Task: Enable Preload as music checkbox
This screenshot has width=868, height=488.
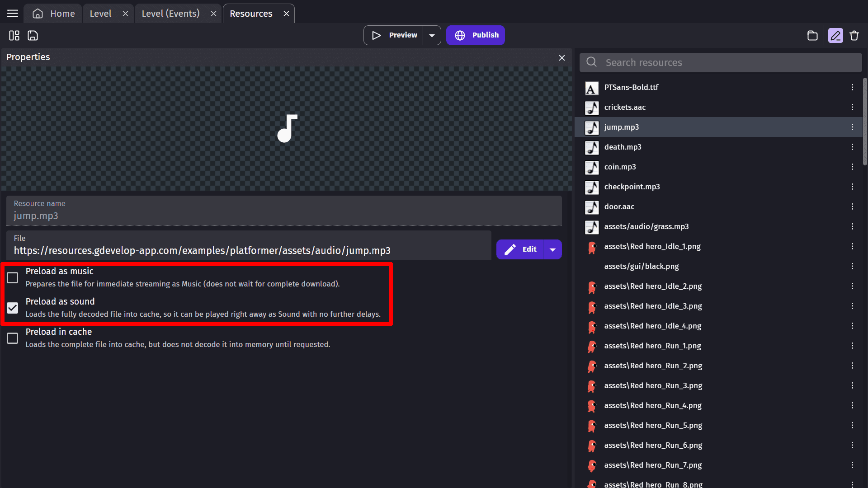Action: pos(13,277)
